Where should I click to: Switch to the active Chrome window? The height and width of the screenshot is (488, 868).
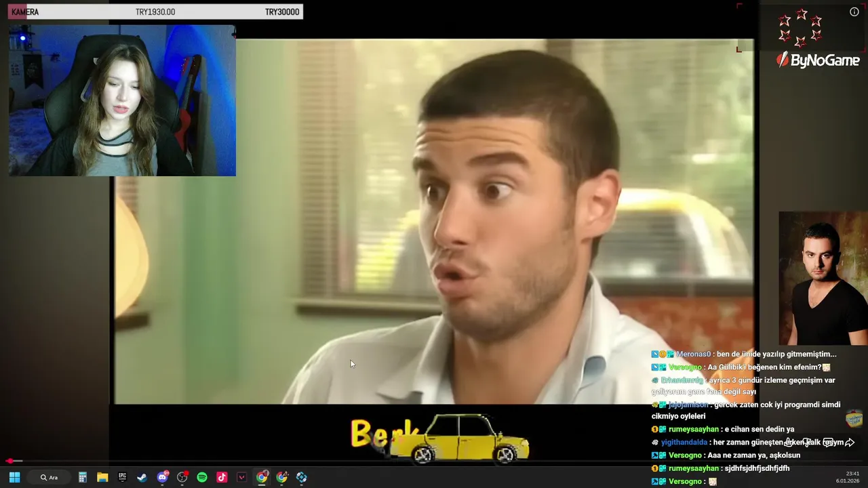point(262,477)
